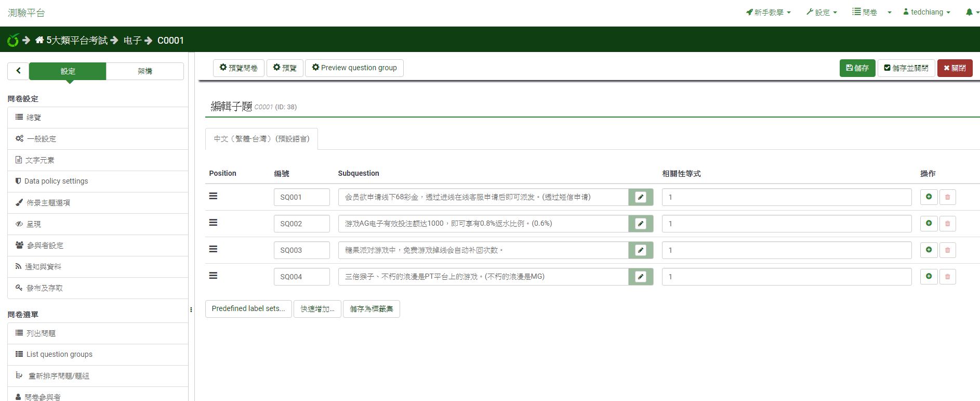Screen dimensions: 980x401
Task: Click the drag handle for row SQ001
Action: (213, 196)
